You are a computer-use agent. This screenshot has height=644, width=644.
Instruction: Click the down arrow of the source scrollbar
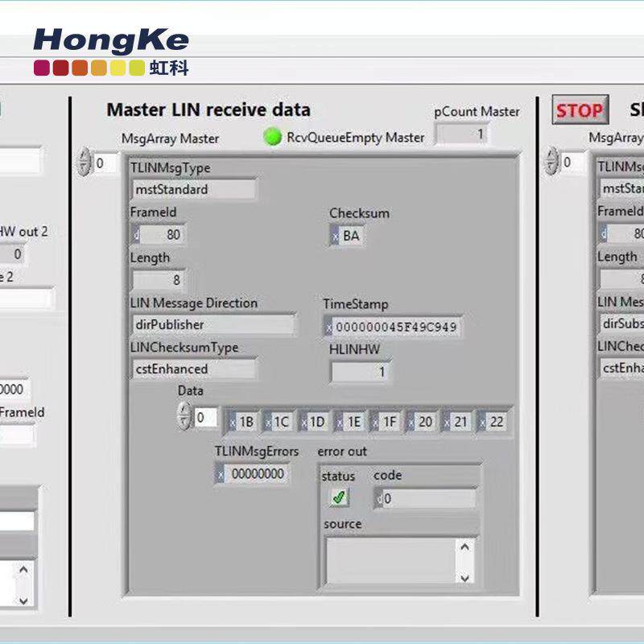[465, 576]
